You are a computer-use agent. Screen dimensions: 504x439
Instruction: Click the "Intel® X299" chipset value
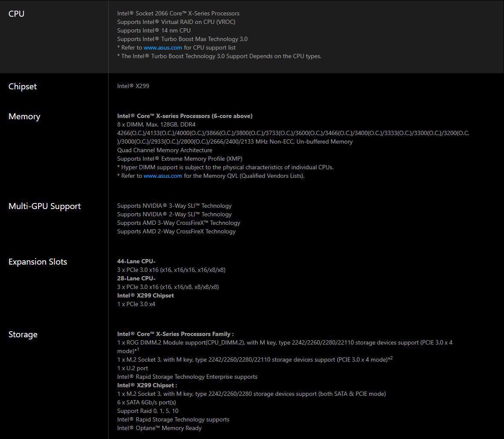click(x=133, y=86)
